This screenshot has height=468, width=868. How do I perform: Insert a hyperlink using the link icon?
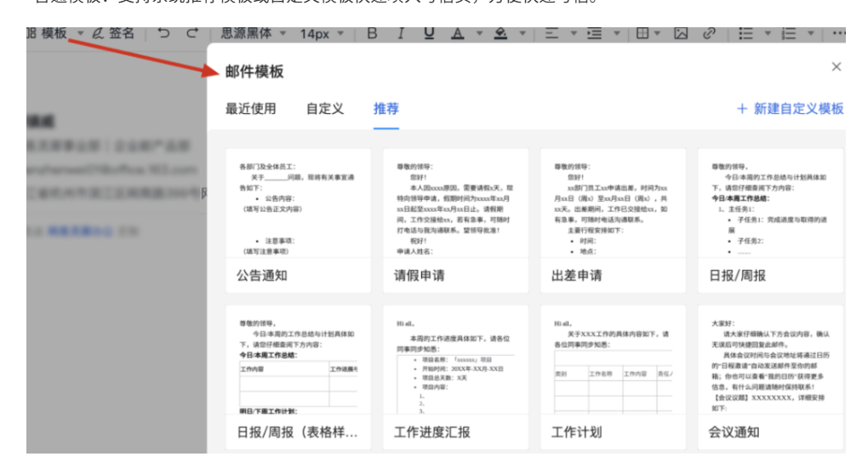pos(709,34)
